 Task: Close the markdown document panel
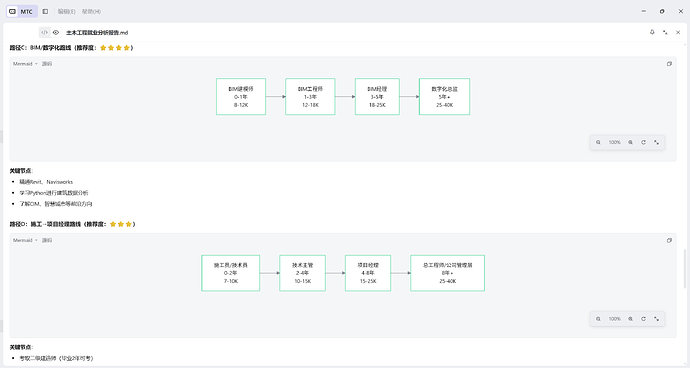(678, 32)
